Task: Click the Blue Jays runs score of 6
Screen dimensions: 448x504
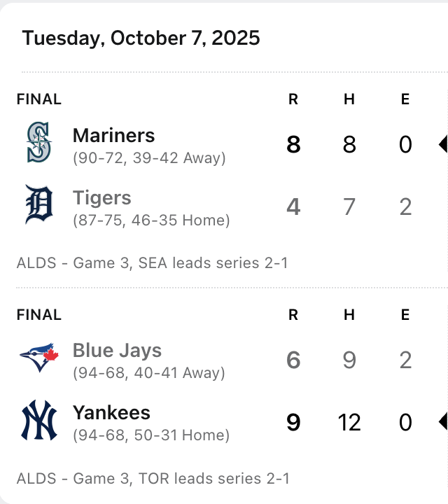Action: click(x=293, y=360)
